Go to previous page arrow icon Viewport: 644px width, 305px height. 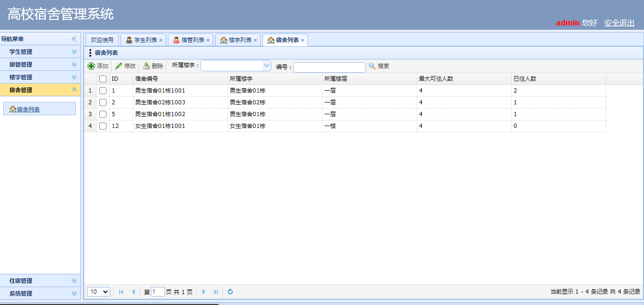click(x=133, y=292)
